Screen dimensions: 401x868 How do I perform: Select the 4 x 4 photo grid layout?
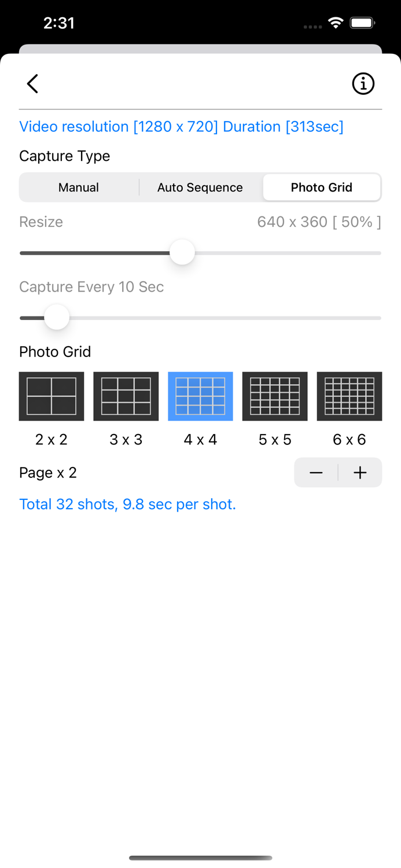pos(200,396)
